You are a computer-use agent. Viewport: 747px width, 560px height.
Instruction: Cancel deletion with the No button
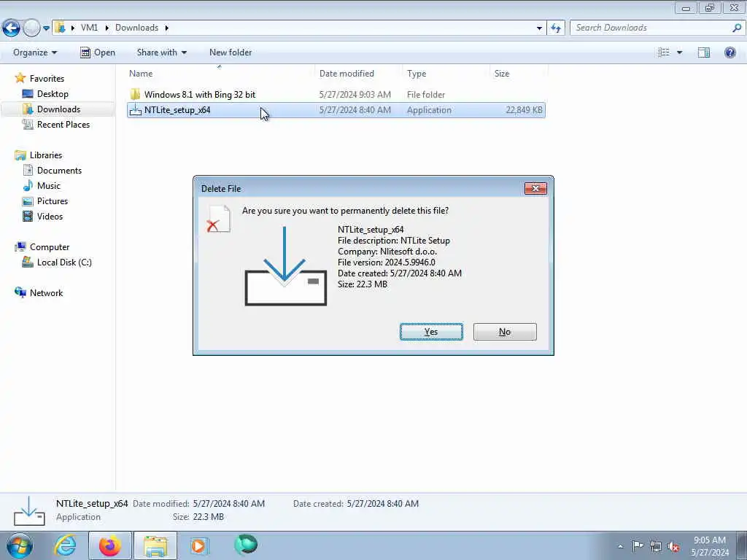point(505,332)
